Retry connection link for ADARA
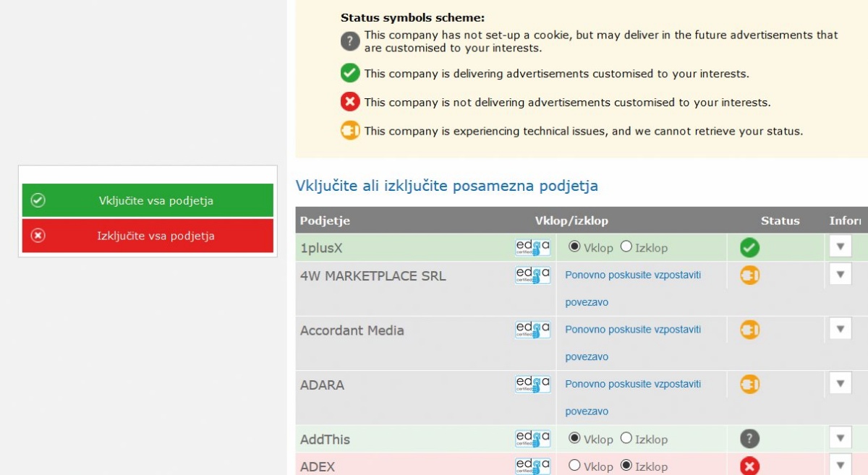The image size is (868, 475). [x=633, y=398]
